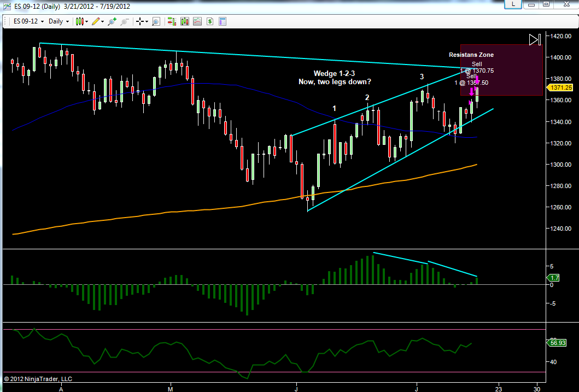Select the wedge label '2' on chart
Image resolution: width=579 pixels, height=392 pixels.
click(367, 97)
